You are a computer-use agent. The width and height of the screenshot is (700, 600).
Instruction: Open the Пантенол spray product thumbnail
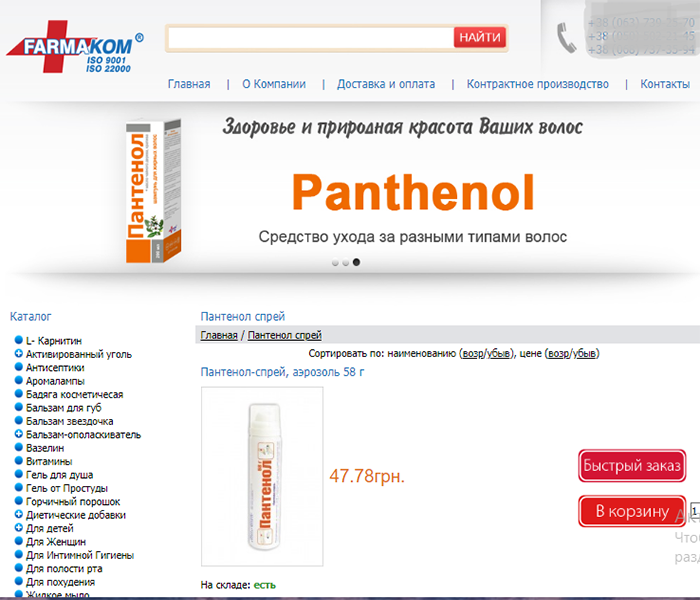[x=262, y=477]
